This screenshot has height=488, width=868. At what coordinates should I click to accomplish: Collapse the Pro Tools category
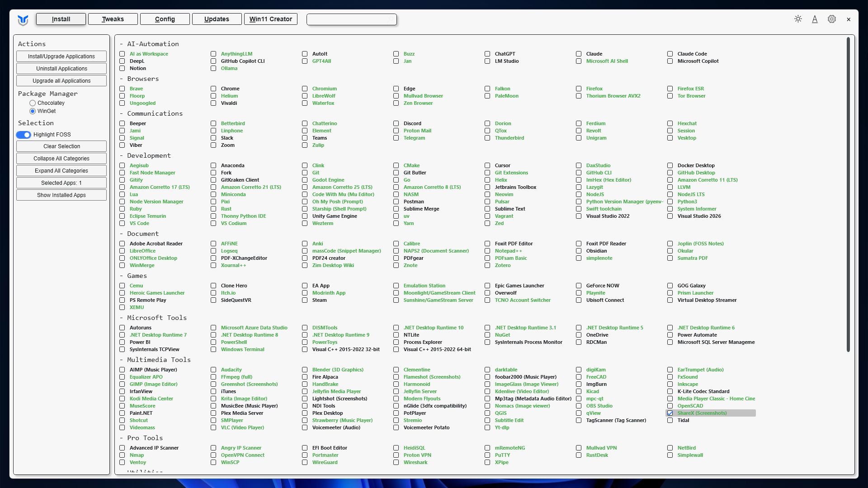pyautogui.click(x=141, y=438)
